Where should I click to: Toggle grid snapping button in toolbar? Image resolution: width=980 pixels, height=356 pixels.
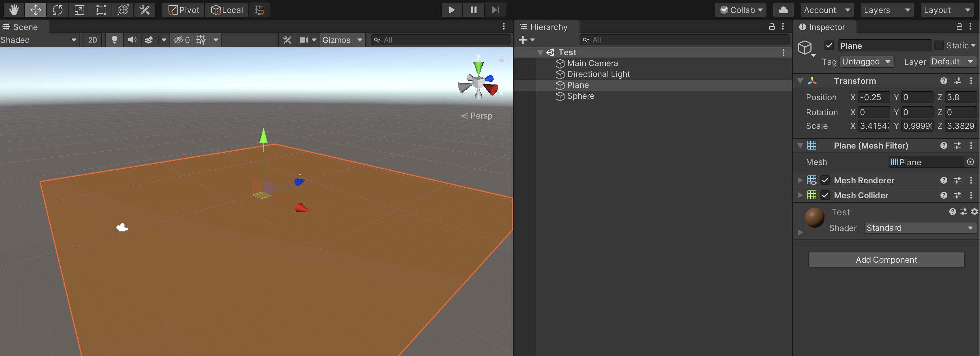coord(260,10)
